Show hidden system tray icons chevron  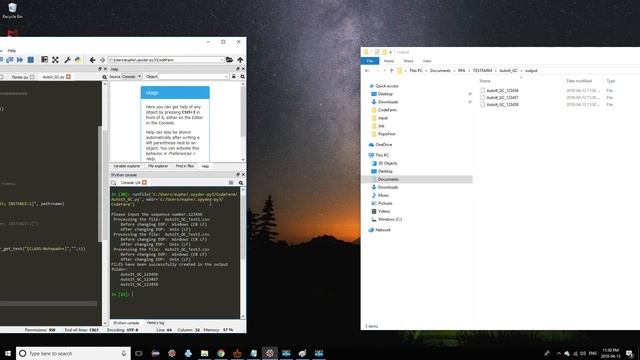point(559,353)
